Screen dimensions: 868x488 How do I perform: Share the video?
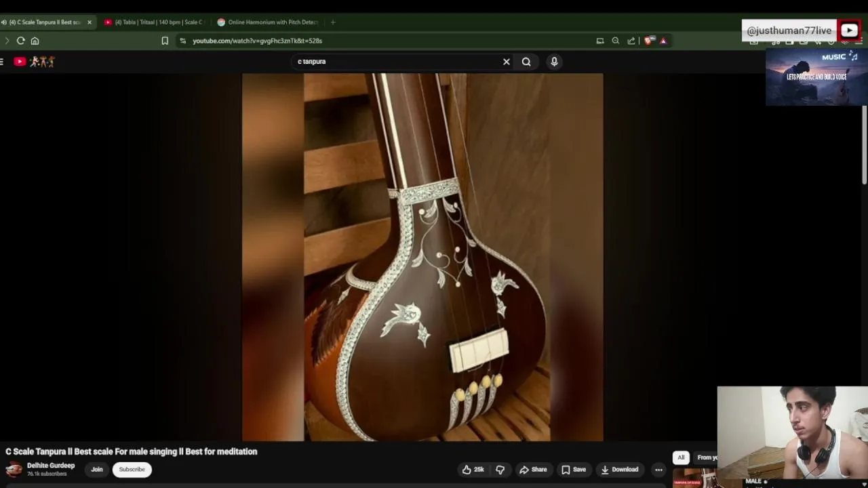tap(533, 469)
